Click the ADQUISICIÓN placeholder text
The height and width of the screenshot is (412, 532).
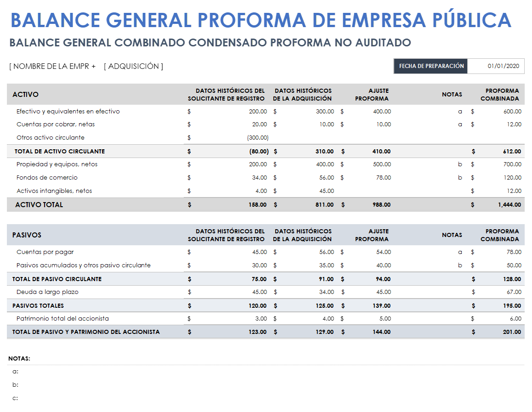click(x=133, y=66)
